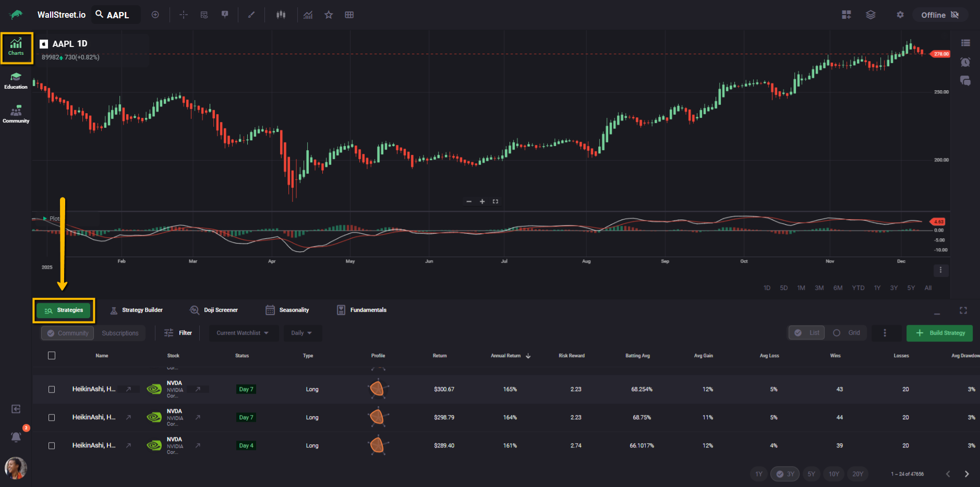Open the Community sidebar section
Viewport: 980px width, 487px height.
point(16,115)
